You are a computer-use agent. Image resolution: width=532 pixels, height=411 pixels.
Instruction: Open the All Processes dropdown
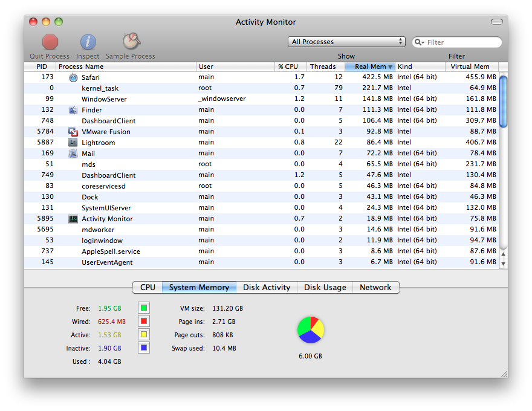click(346, 42)
